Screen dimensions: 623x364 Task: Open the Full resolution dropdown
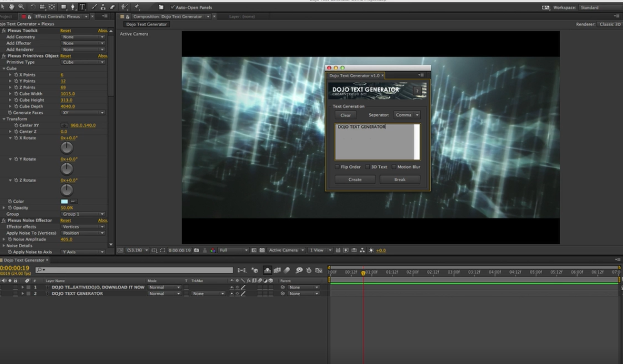233,250
